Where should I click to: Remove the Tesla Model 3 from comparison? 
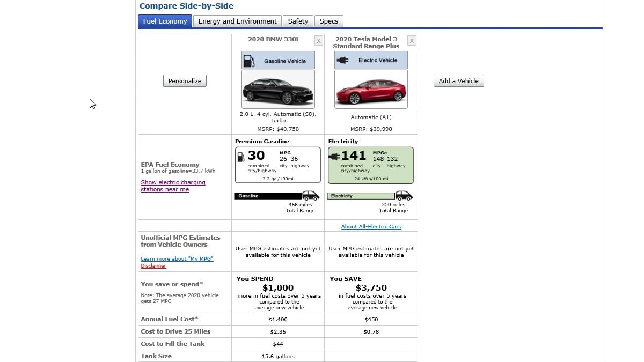pos(412,41)
